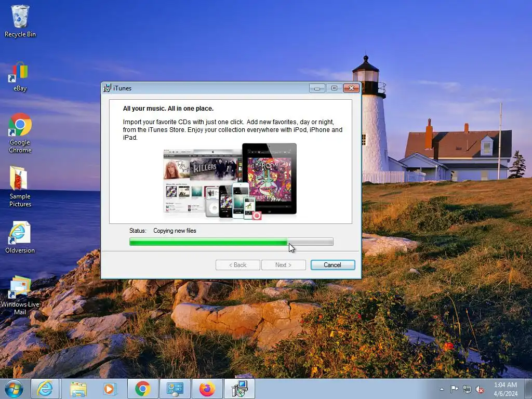Click the iTunes devices promo image
Image resolution: width=532 pixels, height=399 pixels.
click(230, 181)
